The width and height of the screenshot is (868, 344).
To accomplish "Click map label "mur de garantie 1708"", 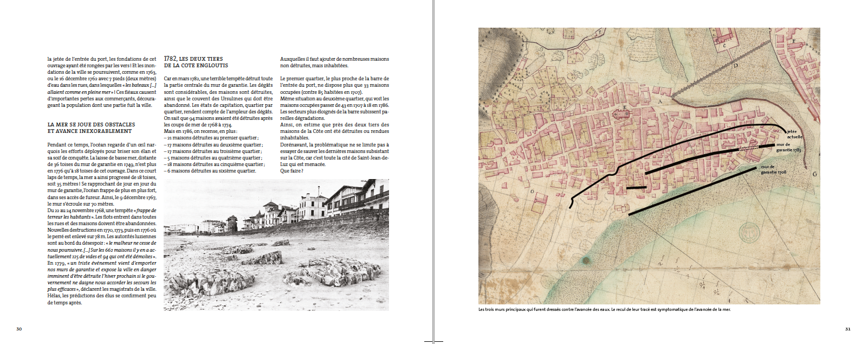I will click(x=773, y=169).
